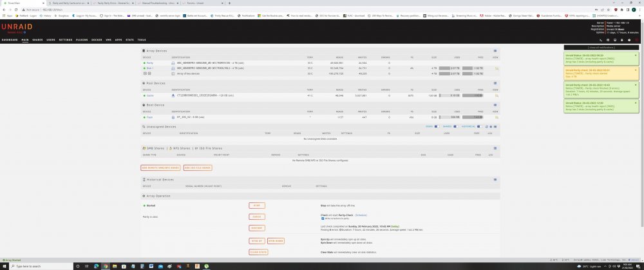The width and height of the screenshot is (644, 270).
Task: Toggle Write corrections to parity checkbox
Action: coord(323,218)
